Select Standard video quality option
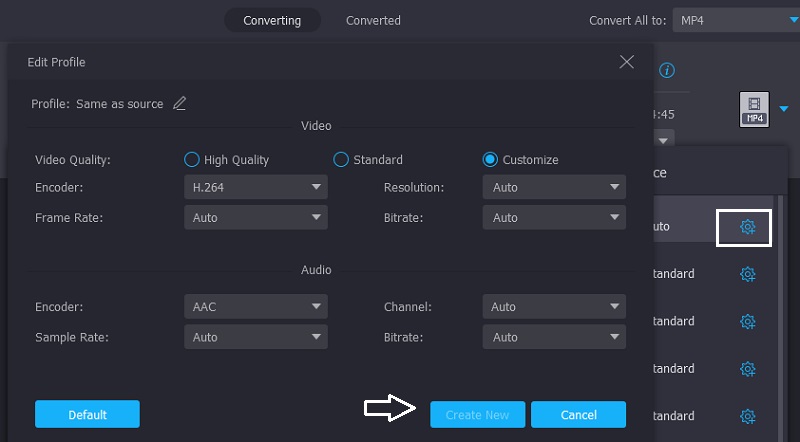The image size is (800, 442). [x=341, y=159]
